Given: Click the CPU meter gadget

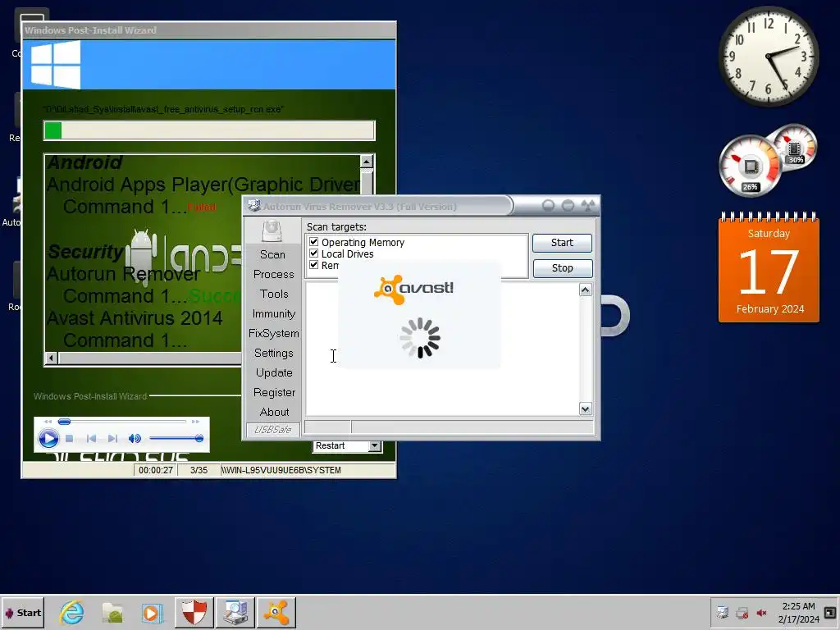Looking at the screenshot, I should pyautogui.click(x=750, y=167).
